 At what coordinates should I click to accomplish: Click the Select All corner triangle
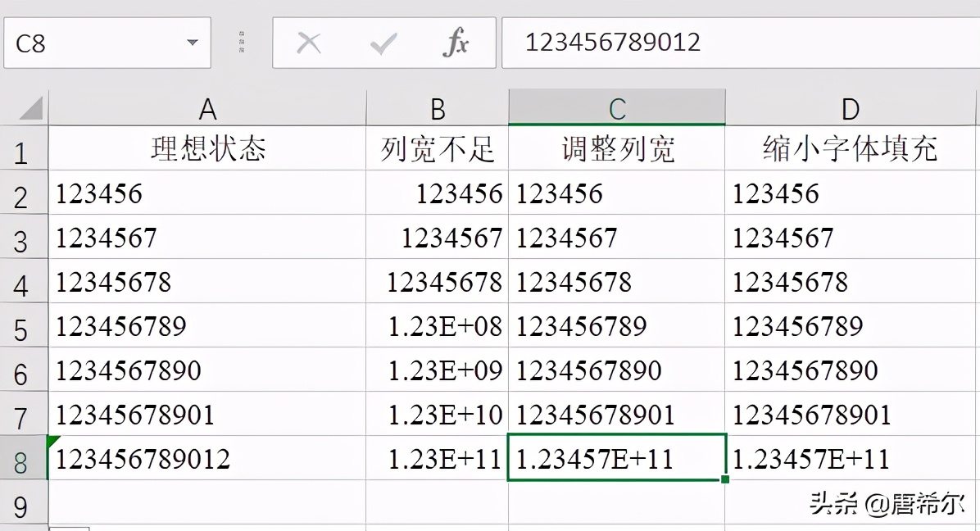coord(30,108)
